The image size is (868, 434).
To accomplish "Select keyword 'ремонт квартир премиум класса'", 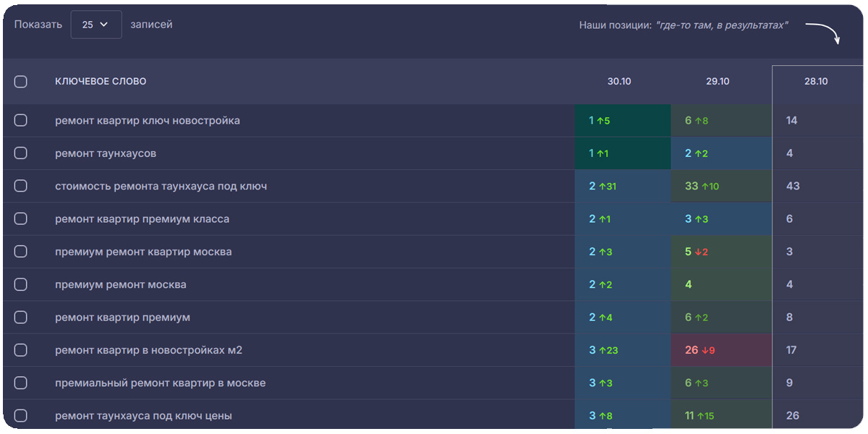I will 142,219.
